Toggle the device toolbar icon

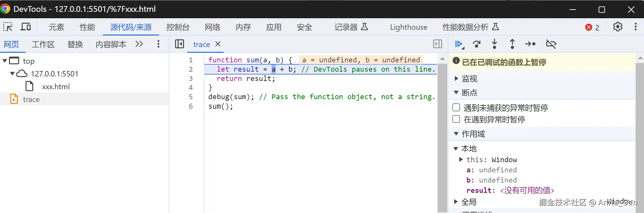pyautogui.click(x=26, y=27)
